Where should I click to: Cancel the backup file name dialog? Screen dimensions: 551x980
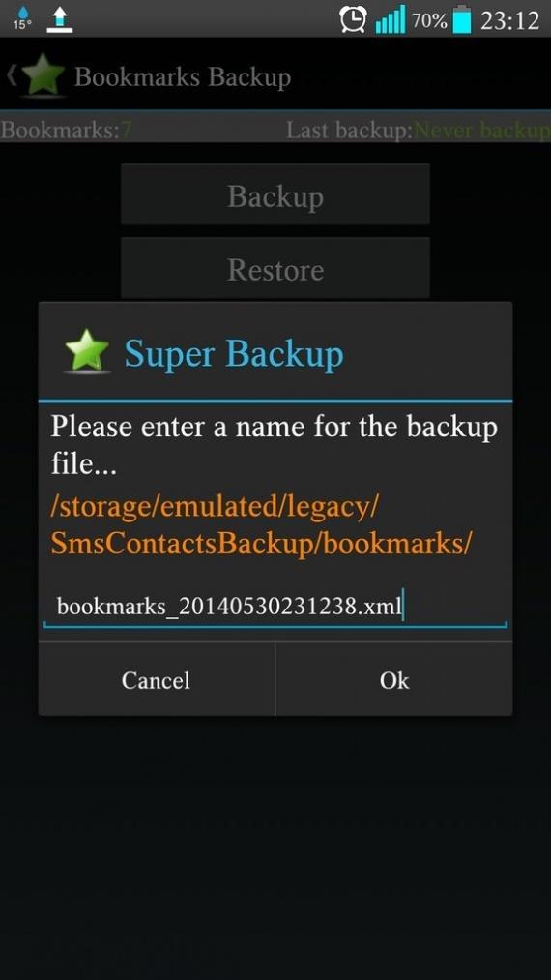point(157,679)
